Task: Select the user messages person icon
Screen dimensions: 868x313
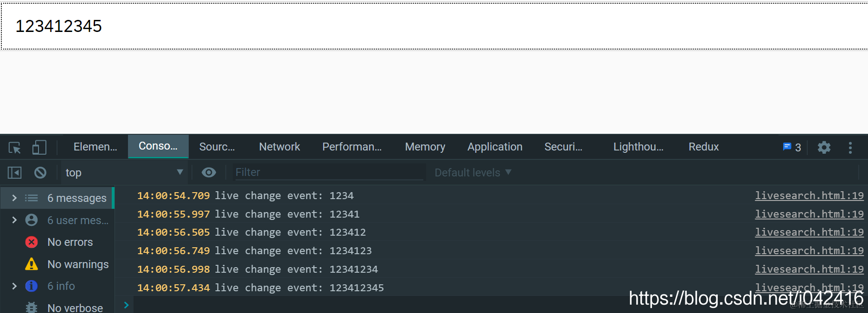Action: pos(32,220)
